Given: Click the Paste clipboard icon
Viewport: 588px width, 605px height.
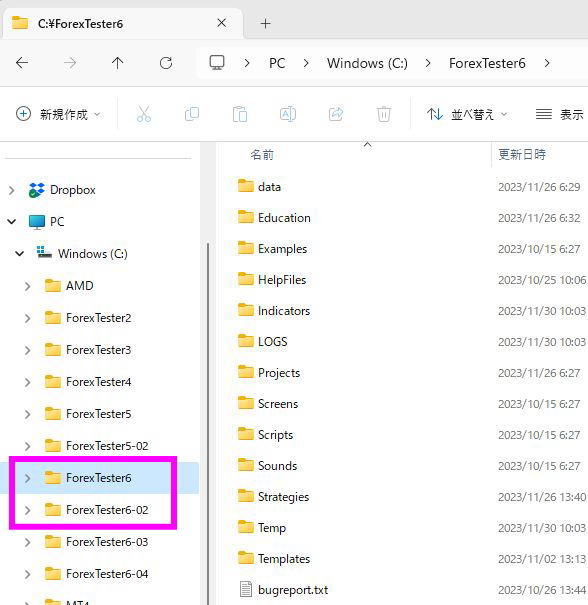Looking at the screenshot, I should coord(240,114).
